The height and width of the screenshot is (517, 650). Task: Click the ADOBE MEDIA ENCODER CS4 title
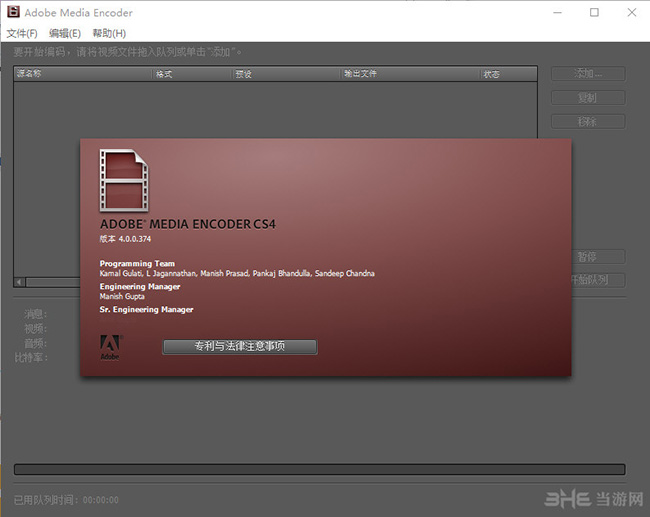coord(188,224)
